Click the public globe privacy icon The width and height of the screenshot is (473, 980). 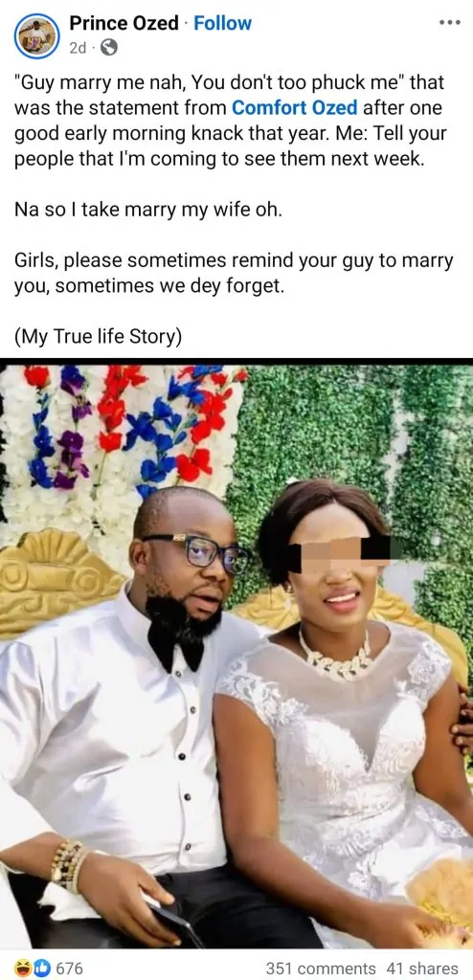[109, 48]
